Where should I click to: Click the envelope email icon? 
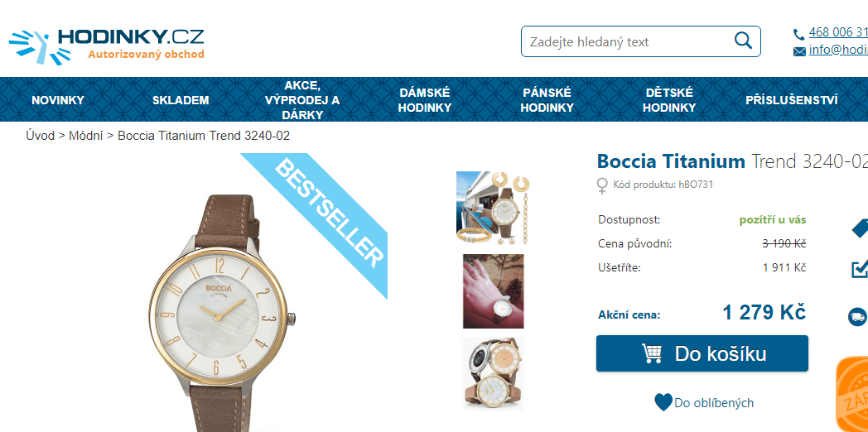pos(799,51)
